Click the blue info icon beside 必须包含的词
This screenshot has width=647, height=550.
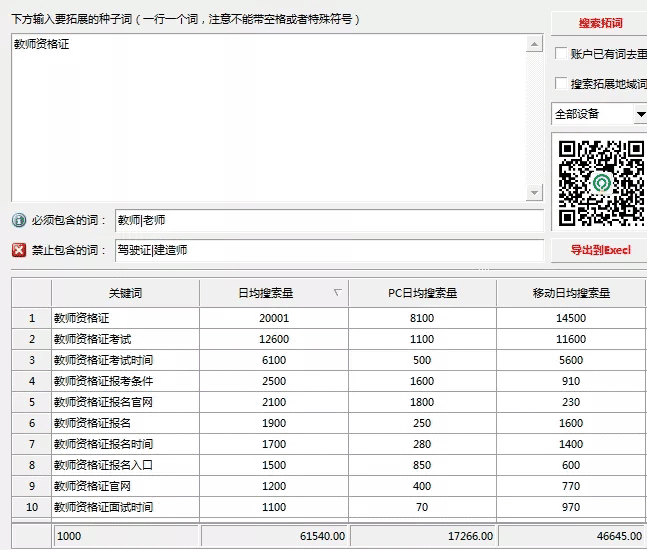pos(19,220)
